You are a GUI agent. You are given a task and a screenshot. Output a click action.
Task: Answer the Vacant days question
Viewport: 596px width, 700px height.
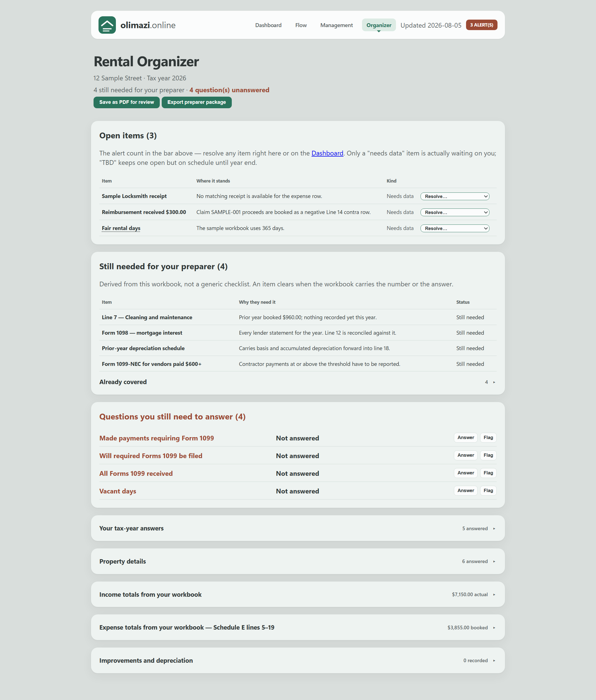tap(466, 490)
